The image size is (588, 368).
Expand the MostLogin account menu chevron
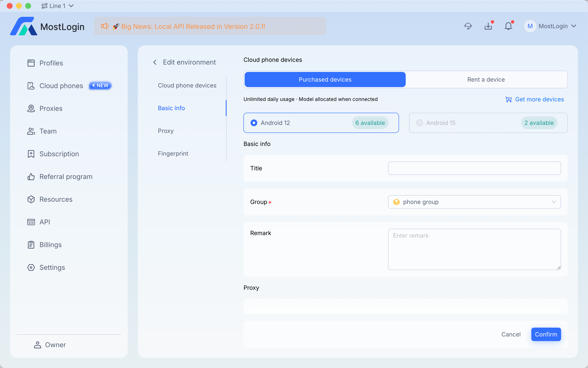(x=574, y=26)
